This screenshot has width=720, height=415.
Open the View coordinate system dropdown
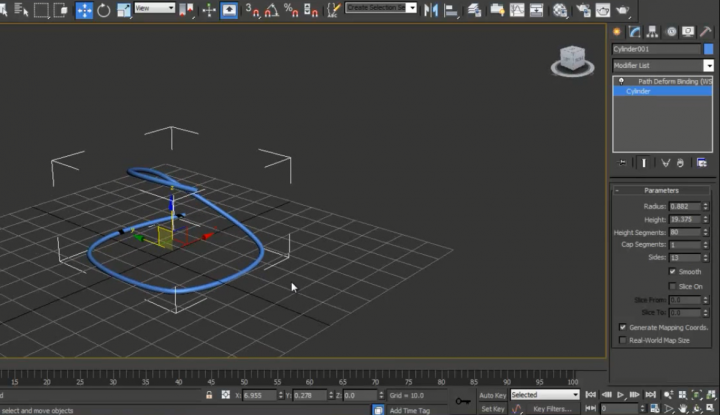tap(154, 9)
